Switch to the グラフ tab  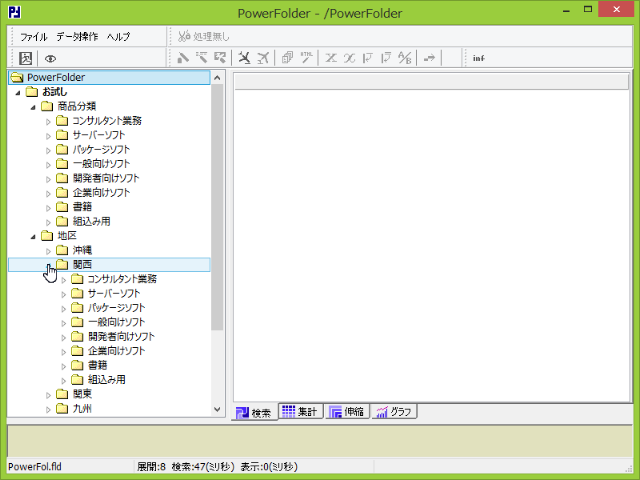[394, 411]
